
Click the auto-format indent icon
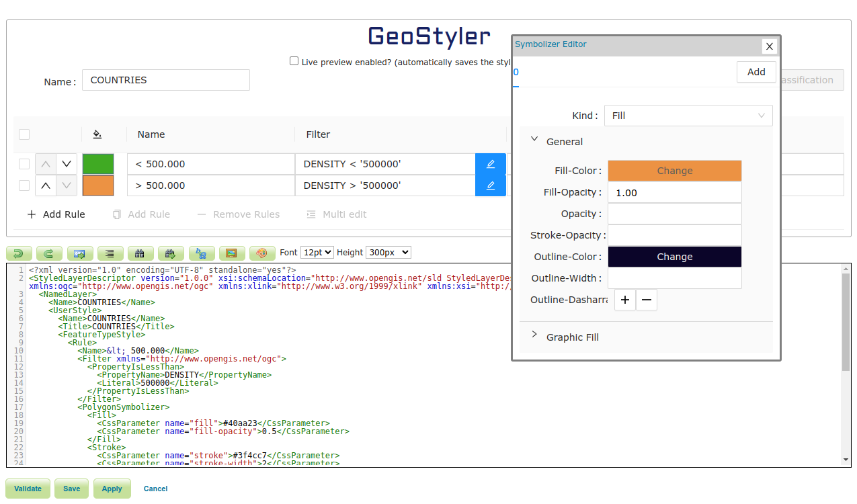(110, 253)
